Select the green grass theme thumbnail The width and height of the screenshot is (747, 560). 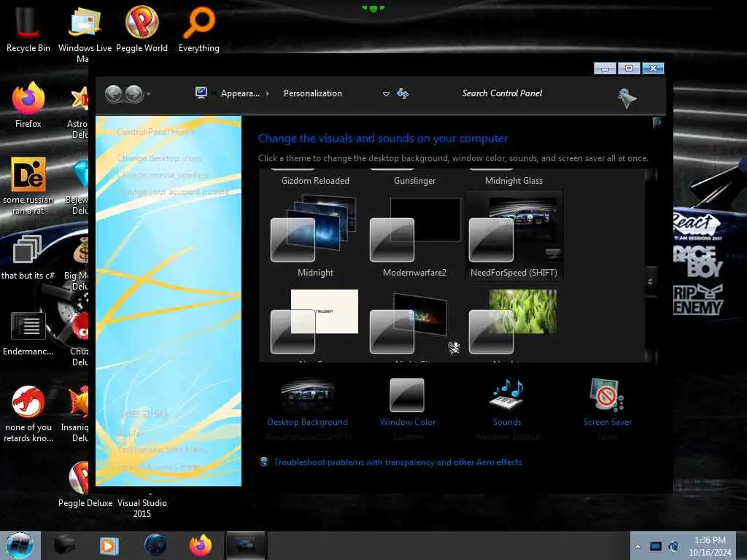(x=513, y=322)
